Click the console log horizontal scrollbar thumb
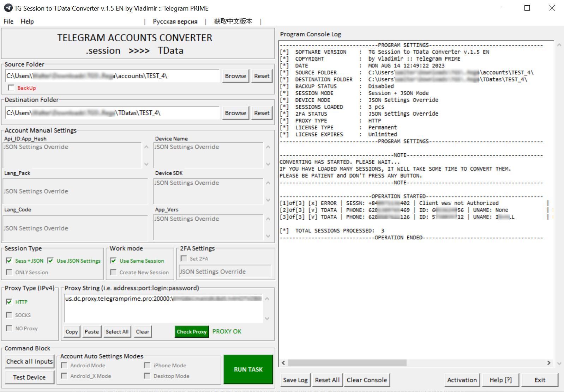Image resolution: width=564 pixels, height=392 pixels. pyautogui.click(x=347, y=363)
